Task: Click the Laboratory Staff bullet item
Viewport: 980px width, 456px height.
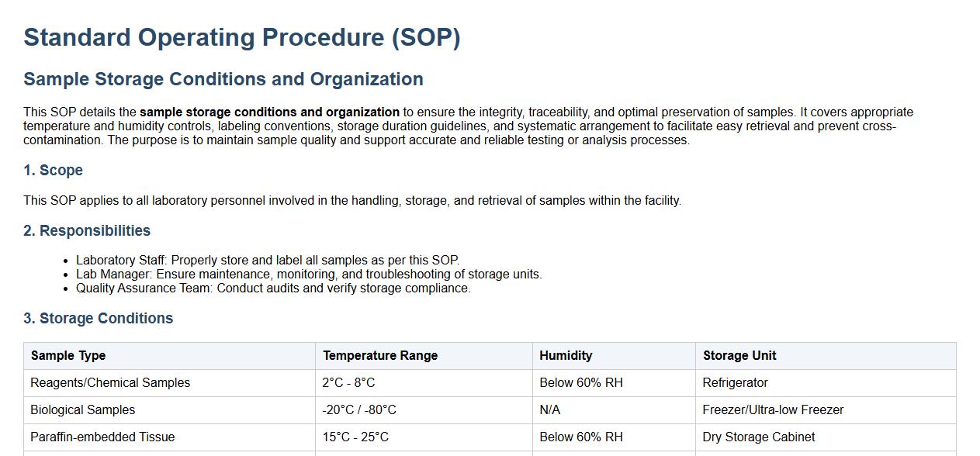Action: pos(267,260)
